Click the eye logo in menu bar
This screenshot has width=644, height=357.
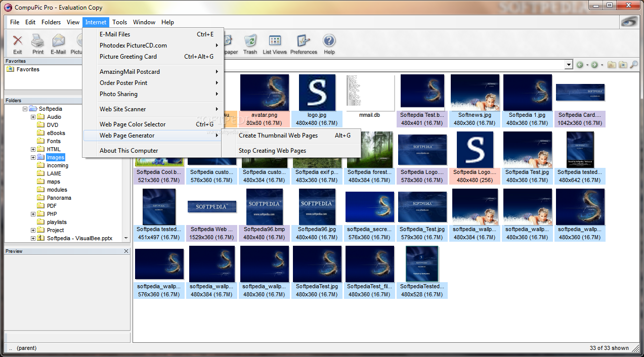coord(629,22)
